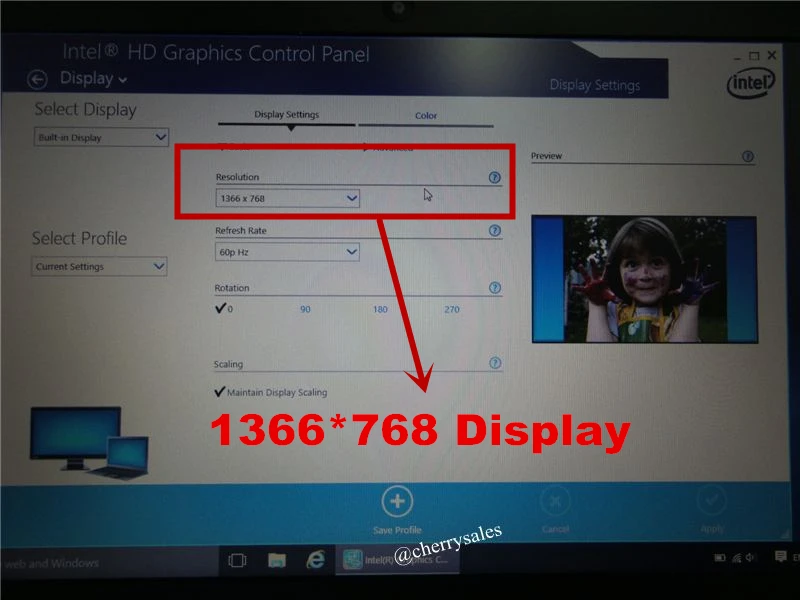Click the monitors illustration icon
Viewport: 800px width, 600px height.
(x=90, y=443)
